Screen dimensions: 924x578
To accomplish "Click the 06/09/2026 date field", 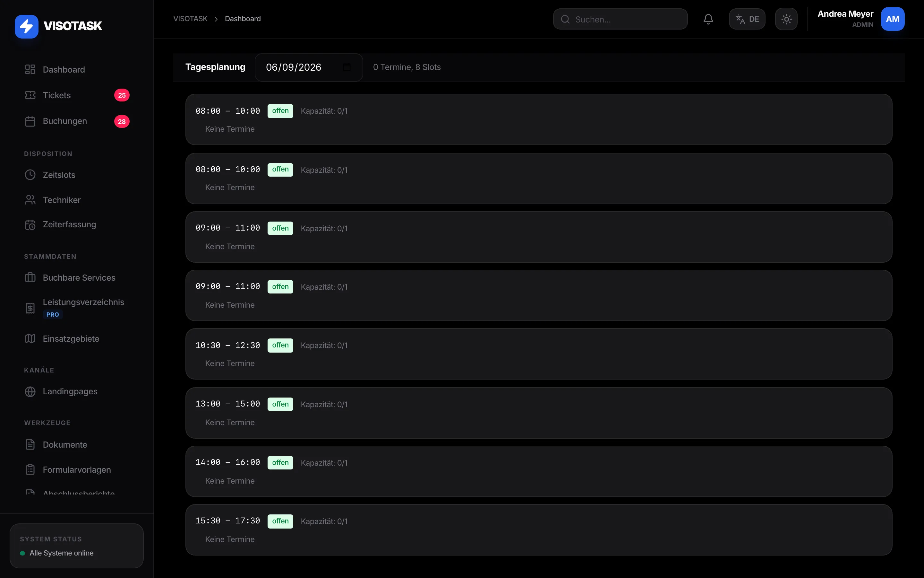I will pos(309,67).
